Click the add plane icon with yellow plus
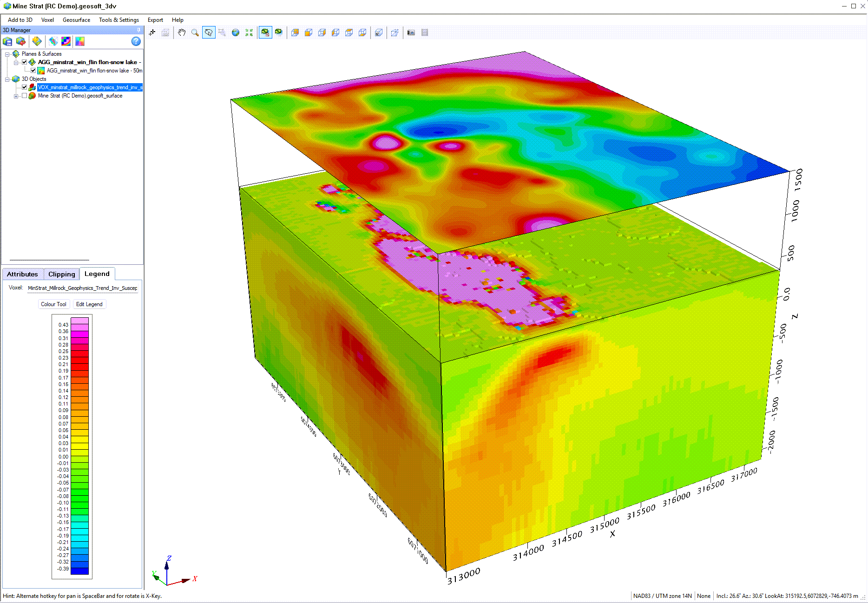The width and height of the screenshot is (868, 603). [37, 41]
